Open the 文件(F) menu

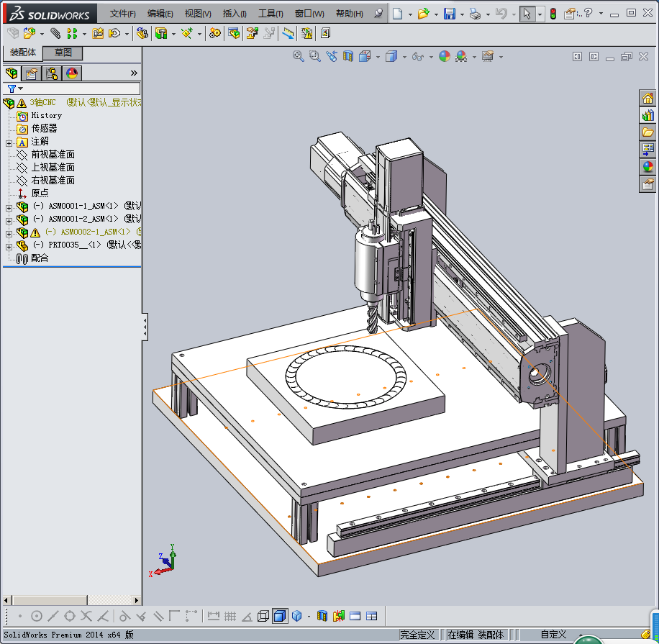(x=122, y=14)
